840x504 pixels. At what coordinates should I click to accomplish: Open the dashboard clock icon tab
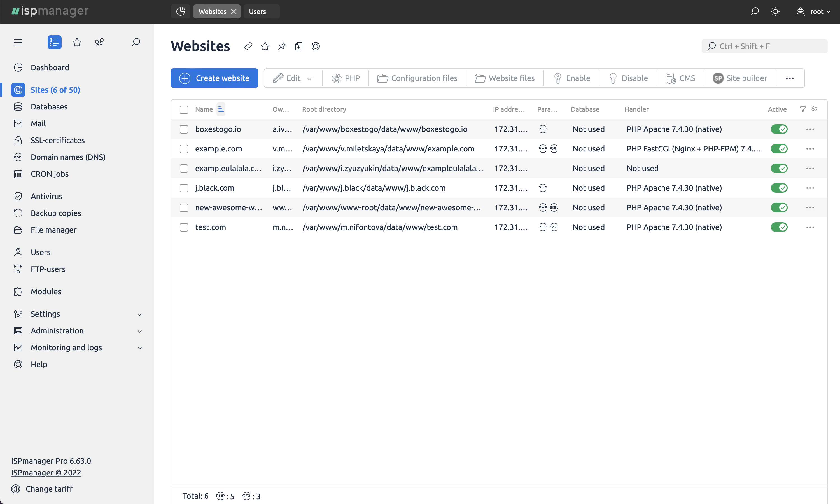181,11
